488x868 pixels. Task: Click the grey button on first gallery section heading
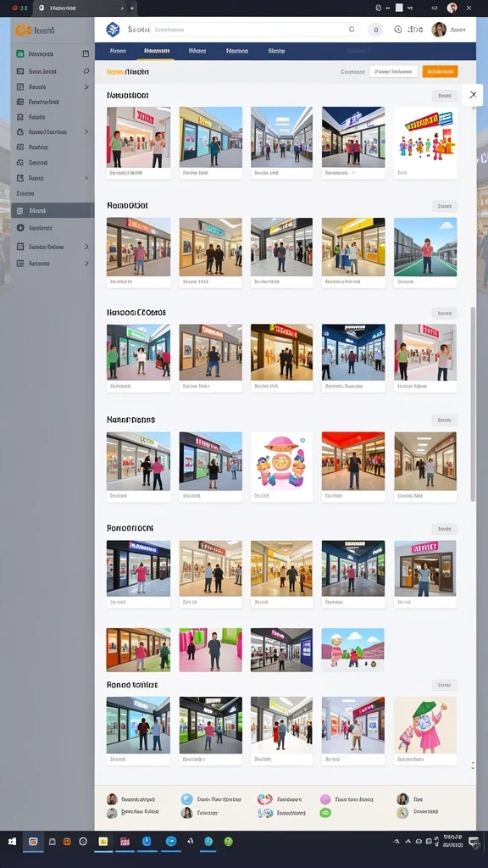point(444,96)
